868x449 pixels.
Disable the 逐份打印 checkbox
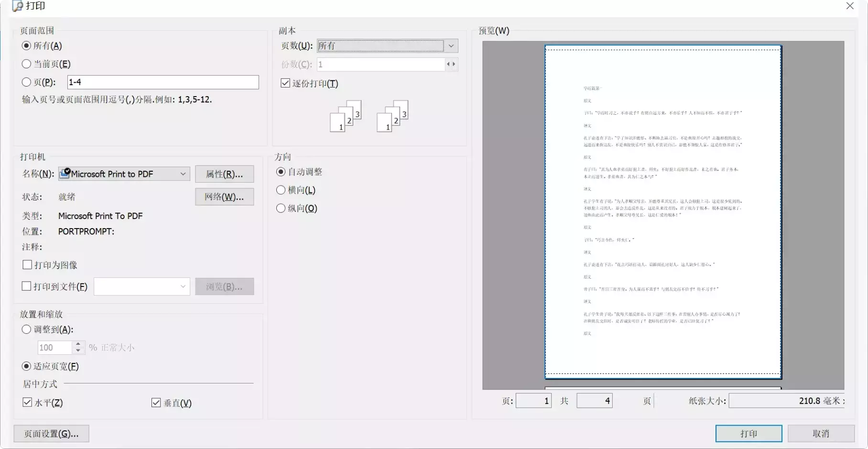(285, 83)
